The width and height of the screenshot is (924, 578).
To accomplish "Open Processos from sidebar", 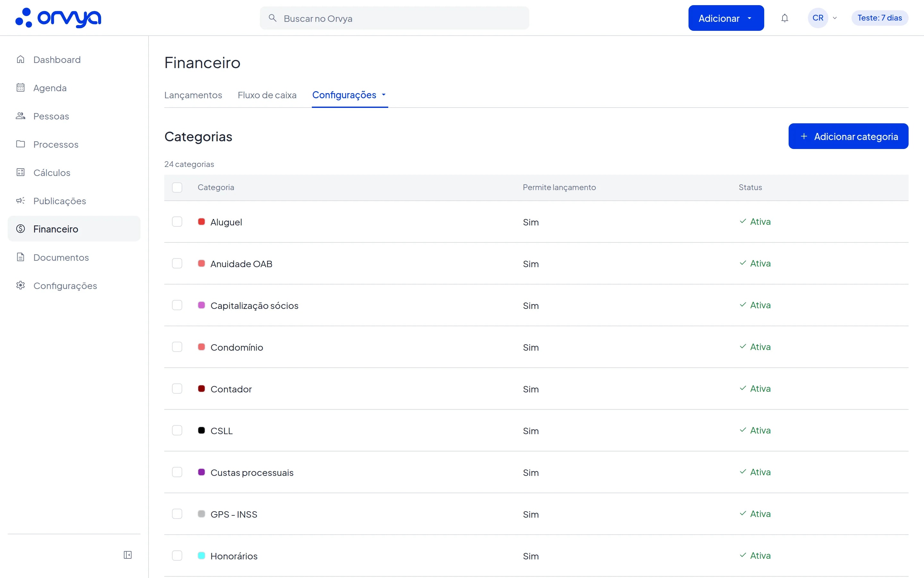I will 74,144.
